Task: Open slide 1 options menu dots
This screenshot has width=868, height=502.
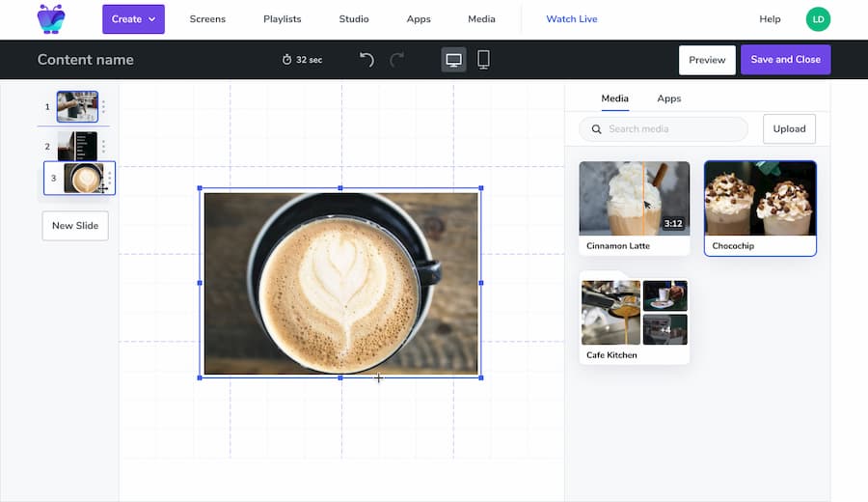Action: pos(103,107)
